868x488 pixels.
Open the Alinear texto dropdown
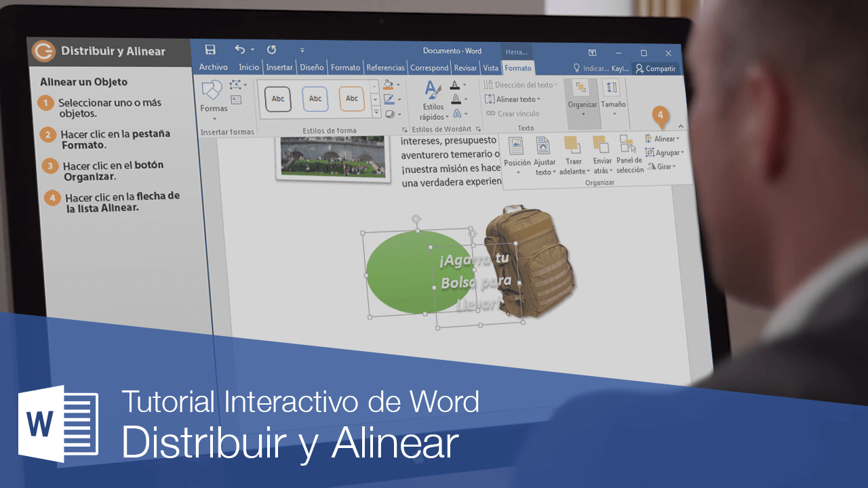coord(513,99)
